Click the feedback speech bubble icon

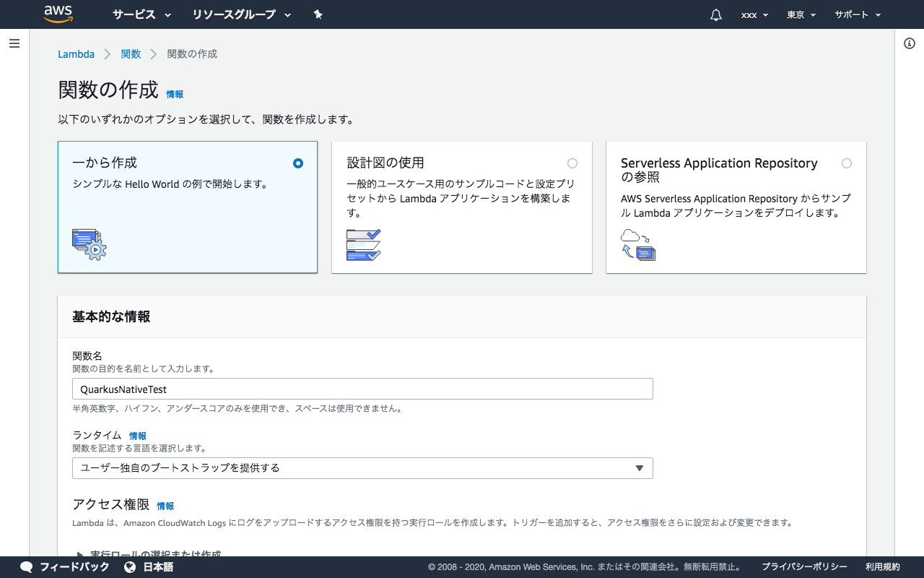pos(26,567)
